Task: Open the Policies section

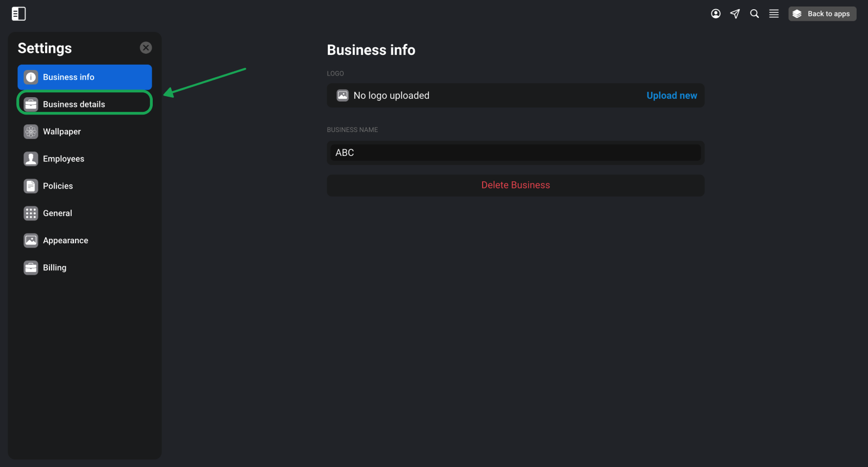Action: click(85, 186)
